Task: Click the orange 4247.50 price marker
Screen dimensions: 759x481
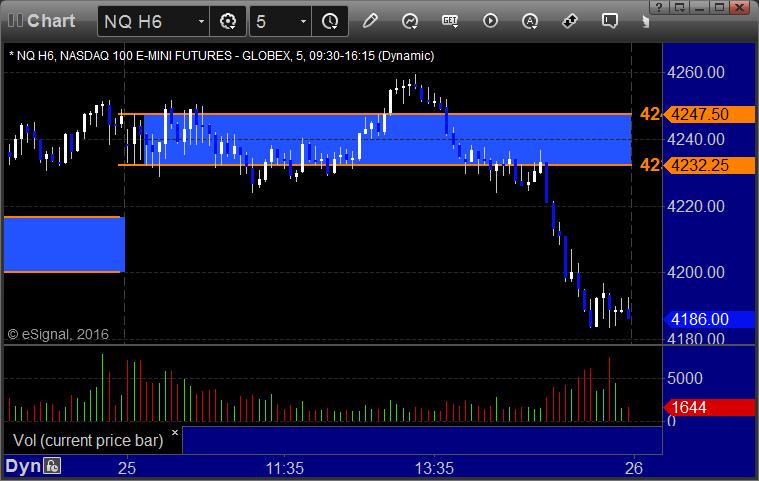Action: (x=709, y=114)
